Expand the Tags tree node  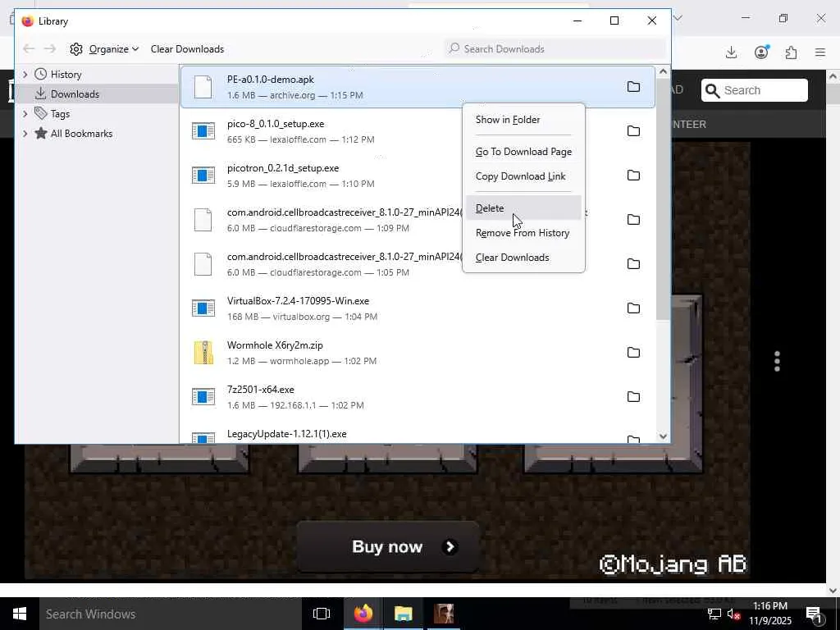click(25, 113)
